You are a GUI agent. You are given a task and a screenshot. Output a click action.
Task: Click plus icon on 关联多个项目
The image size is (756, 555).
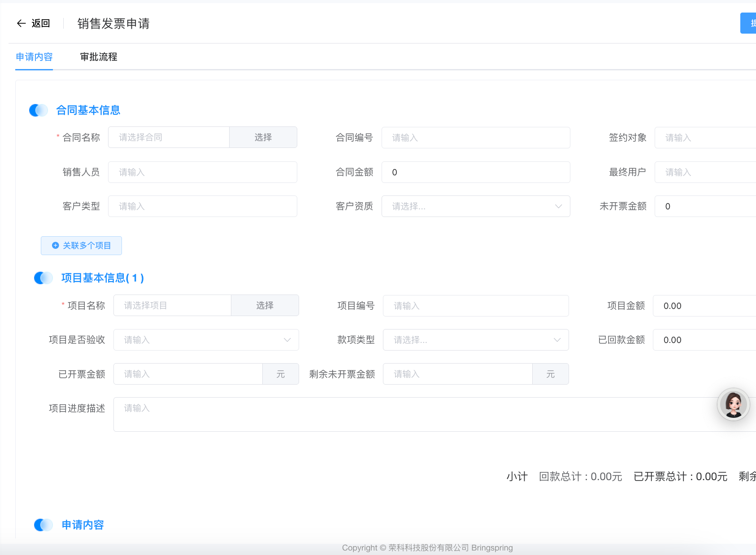point(56,246)
